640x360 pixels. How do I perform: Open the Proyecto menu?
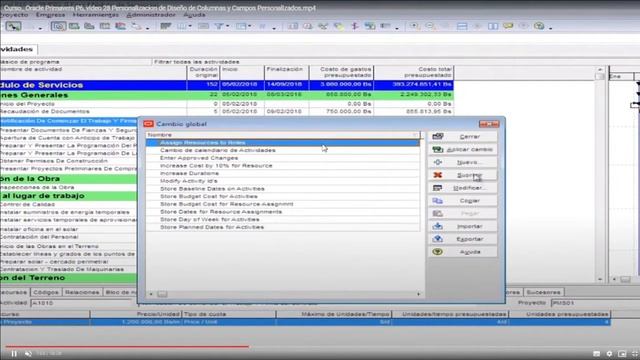14,15
